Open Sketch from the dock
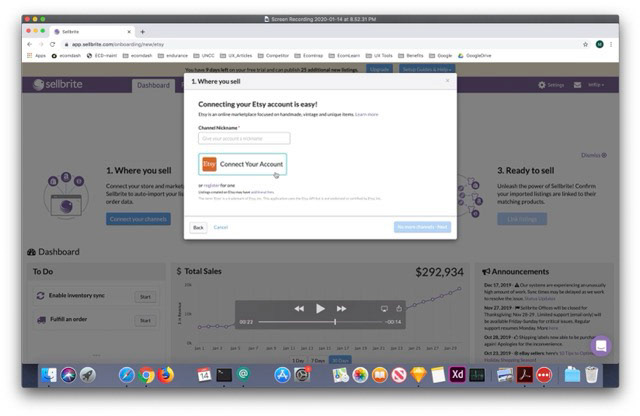This screenshot has width=640, height=416. [x=418, y=375]
